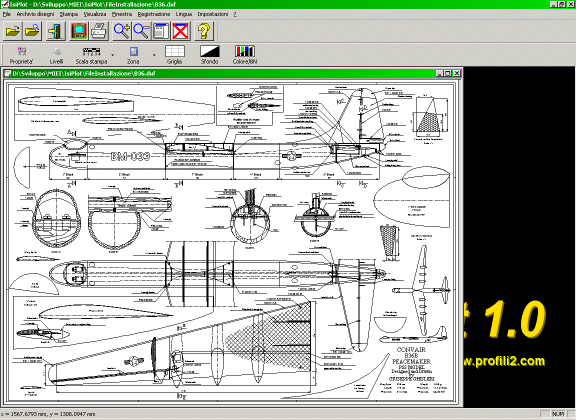Open the Livelli layers tool

[x=57, y=55]
